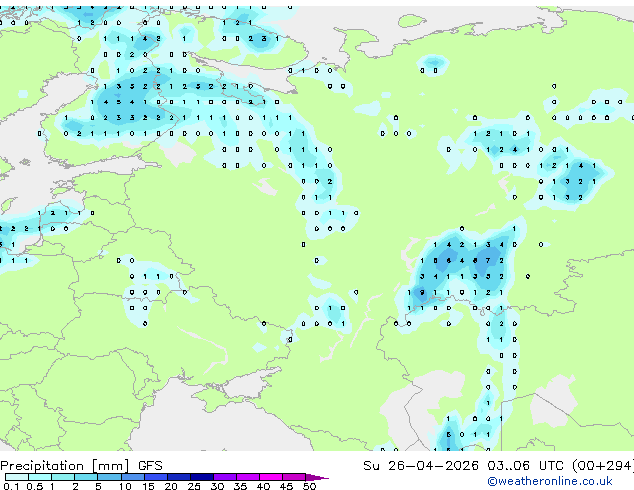Click the 25–30 mm dark navy legend swatch
This screenshot has height=490, width=634.
(202, 477)
